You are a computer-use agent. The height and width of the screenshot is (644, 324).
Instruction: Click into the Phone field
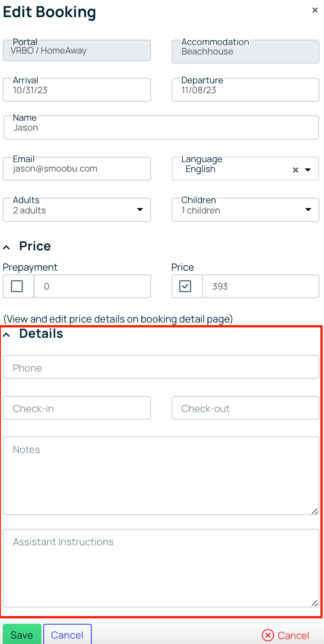coord(161,367)
